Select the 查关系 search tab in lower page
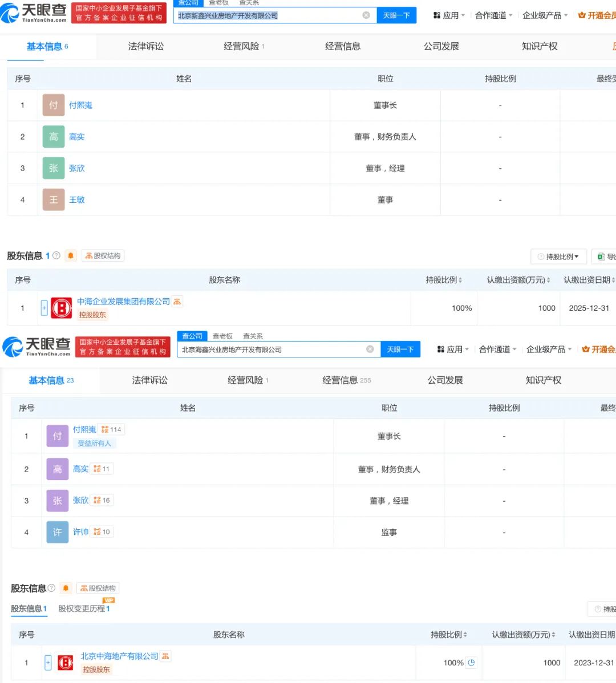 click(x=253, y=336)
